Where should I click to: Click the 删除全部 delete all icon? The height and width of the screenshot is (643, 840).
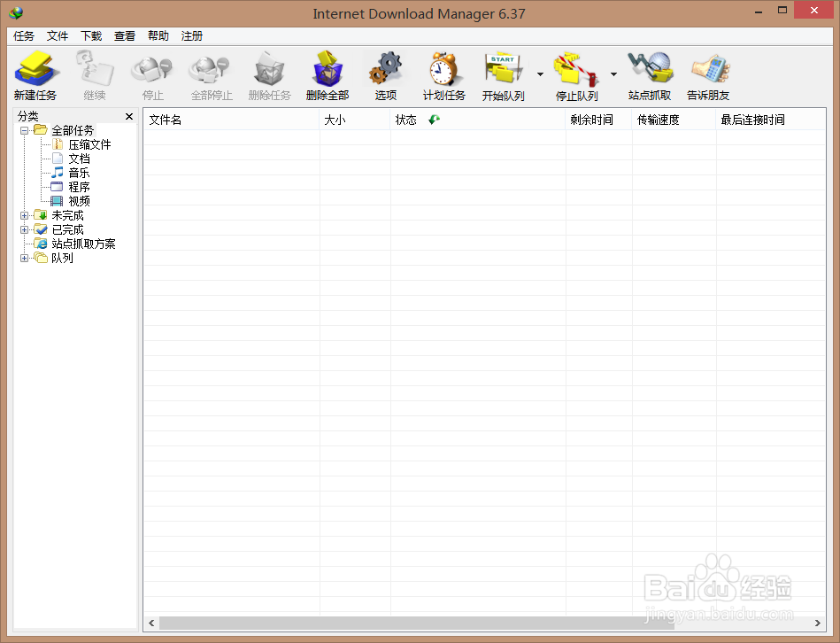[328, 68]
